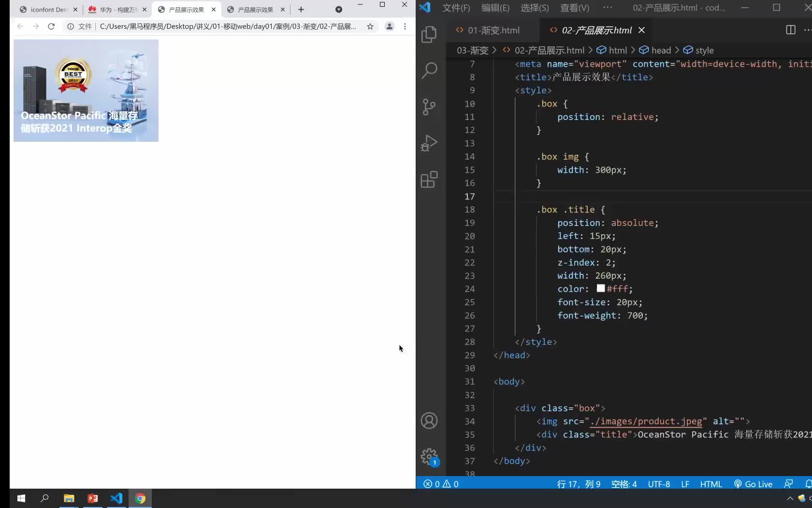Click Chrome's forward arrow
Viewport: 812px width, 508px height.
tap(36, 26)
